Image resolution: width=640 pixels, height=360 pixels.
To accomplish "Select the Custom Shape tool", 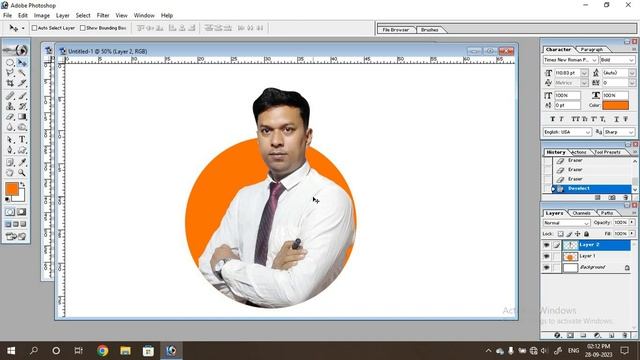I will 22,150.
